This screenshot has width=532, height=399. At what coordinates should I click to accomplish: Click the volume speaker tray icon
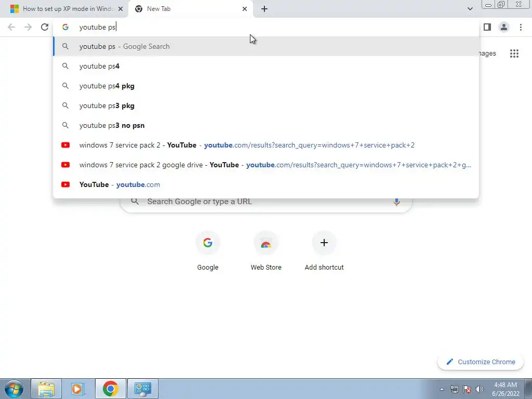click(x=480, y=389)
